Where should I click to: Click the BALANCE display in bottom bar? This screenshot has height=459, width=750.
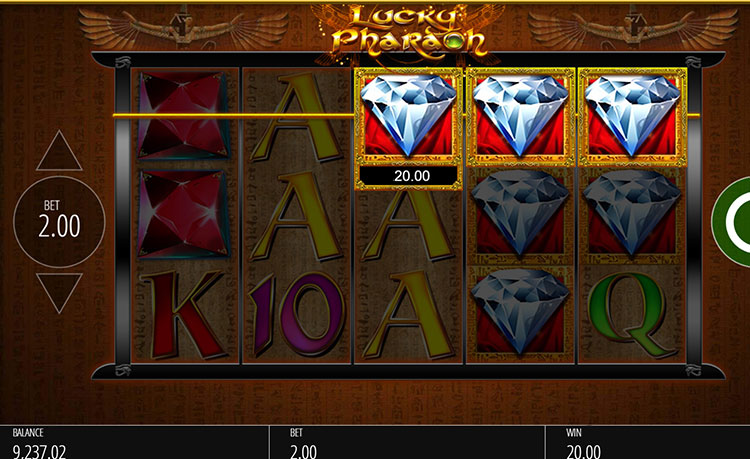click(x=134, y=442)
